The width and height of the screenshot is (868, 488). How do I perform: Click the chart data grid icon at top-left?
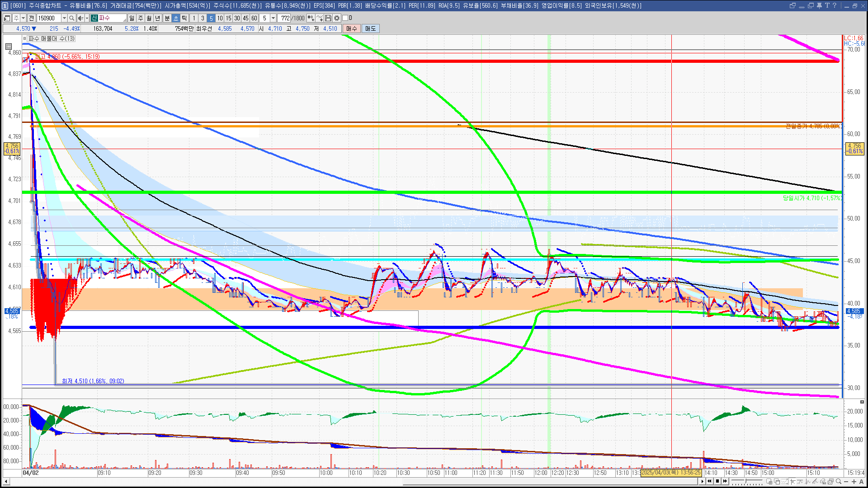click(x=9, y=46)
